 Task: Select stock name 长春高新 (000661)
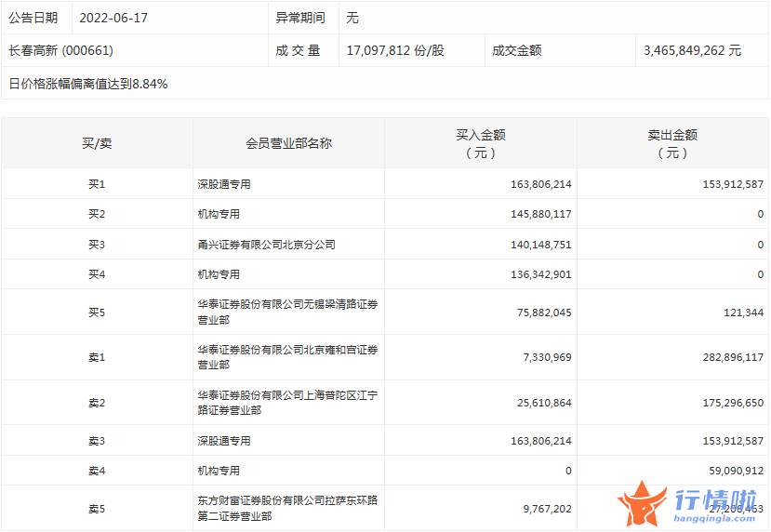point(60,50)
